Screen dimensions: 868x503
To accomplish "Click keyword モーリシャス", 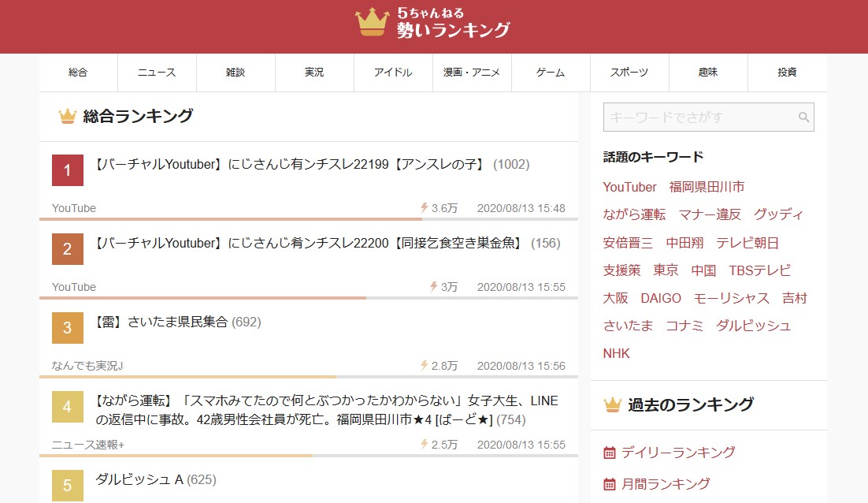I will (731, 298).
